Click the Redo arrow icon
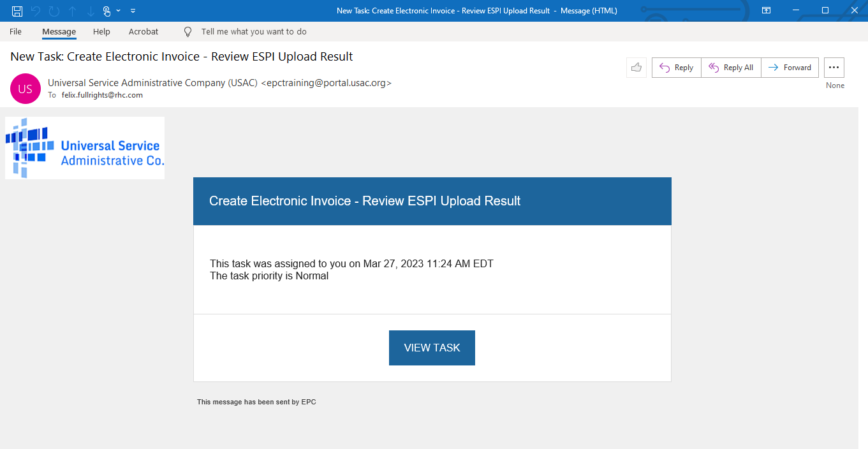 (x=54, y=11)
